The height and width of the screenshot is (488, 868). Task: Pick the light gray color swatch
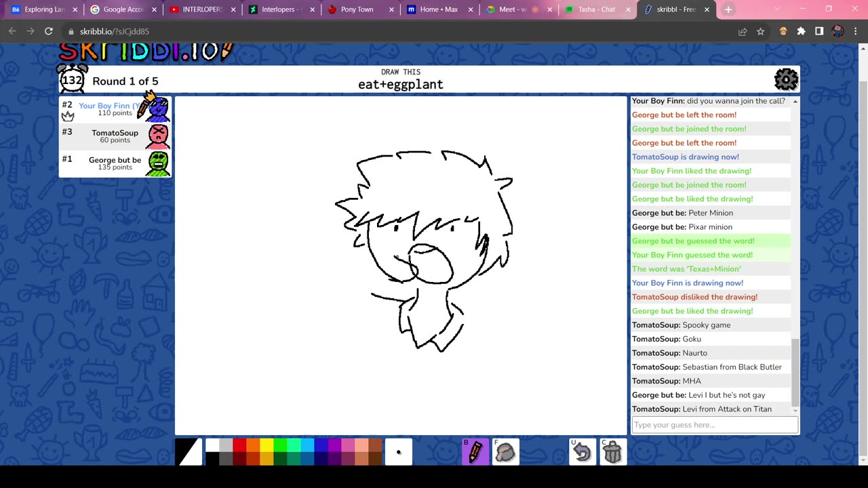pyautogui.click(x=226, y=445)
